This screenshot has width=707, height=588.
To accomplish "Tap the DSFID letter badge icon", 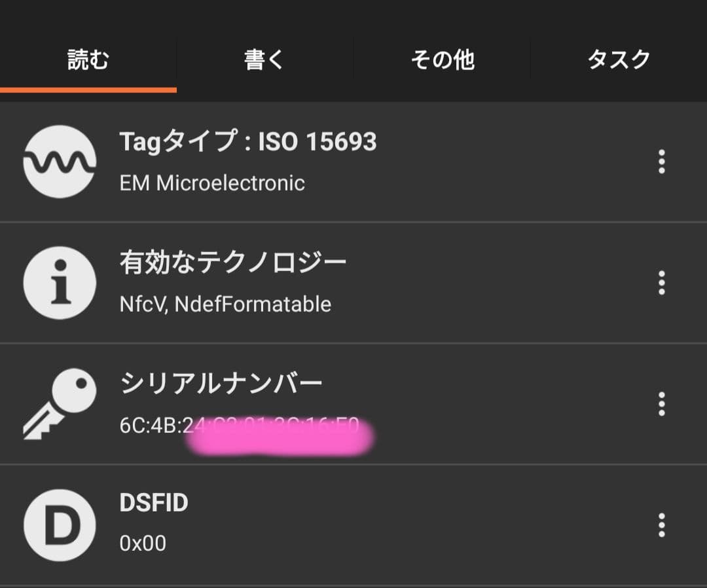I will click(59, 524).
